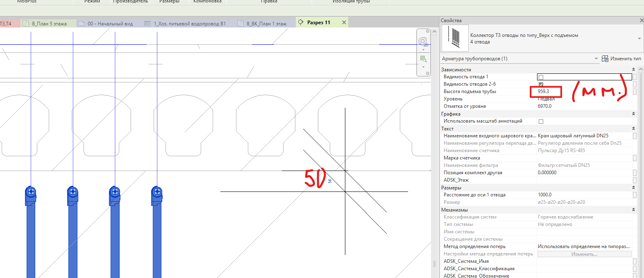Image resolution: width=644 pixels, height=278 pixels.
Task: Enable Видимость отвода 1 checkbox
Action: pos(541,77)
